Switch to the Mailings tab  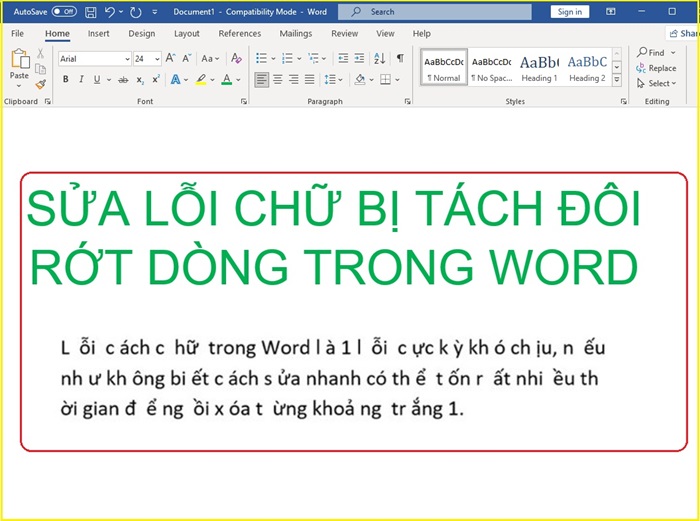pos(296,33)
